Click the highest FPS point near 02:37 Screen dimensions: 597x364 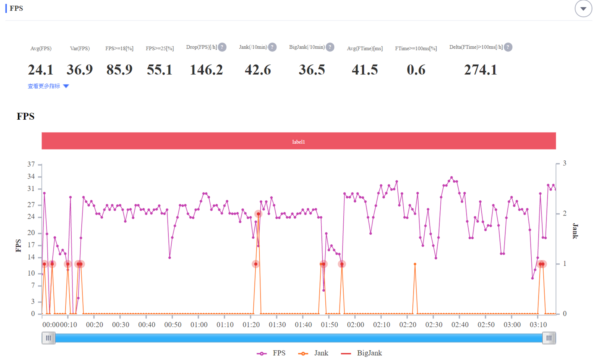(451, 178)
